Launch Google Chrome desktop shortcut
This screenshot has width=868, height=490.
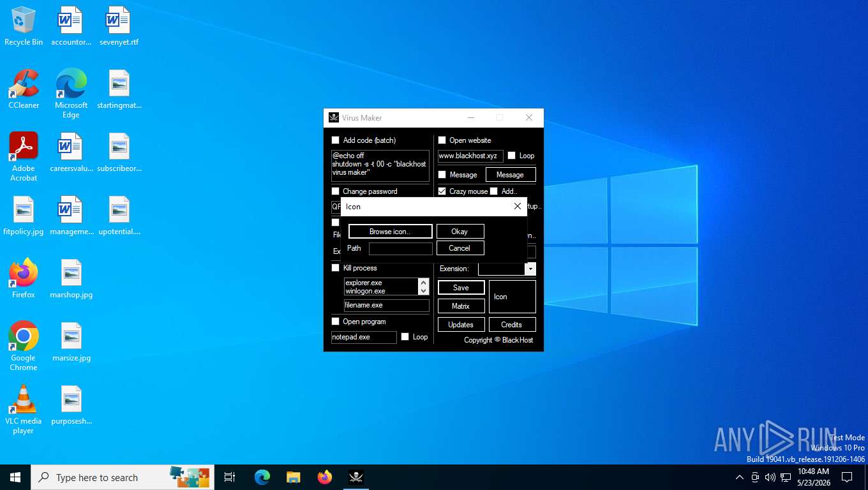click(x=24, y=346)
